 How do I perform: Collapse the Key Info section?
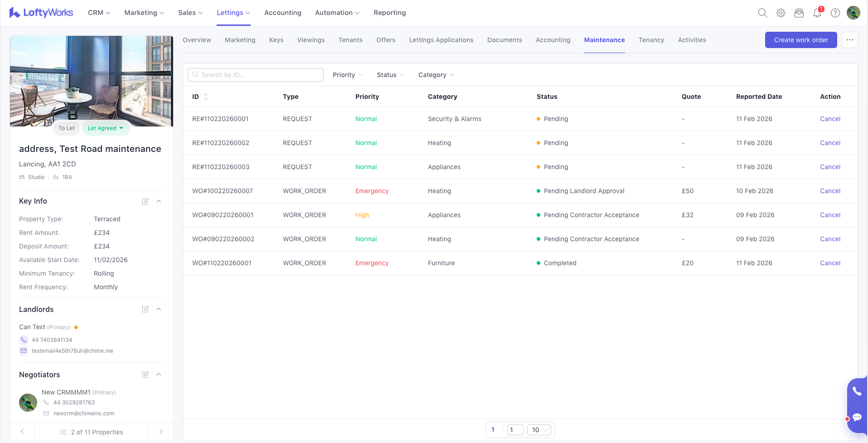(159, 201)
